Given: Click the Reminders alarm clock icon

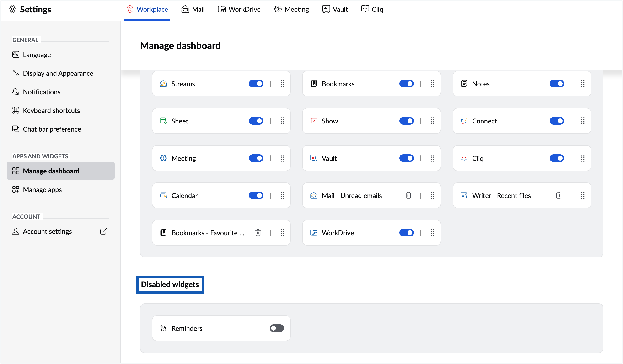Looking at the screenshot, I should [x=163, y=328].
